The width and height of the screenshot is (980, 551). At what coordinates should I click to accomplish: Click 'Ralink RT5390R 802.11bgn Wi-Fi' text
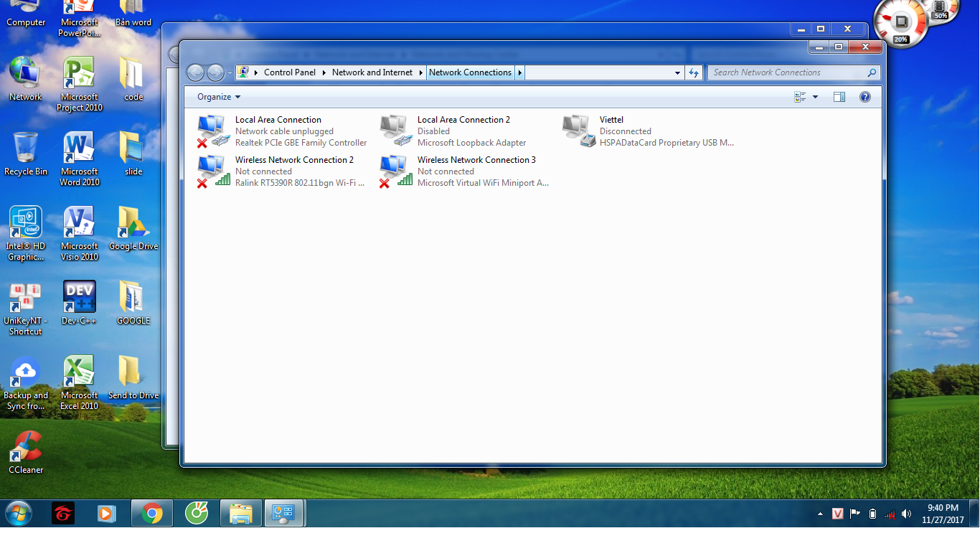pyautogui.click(x=300, y=183)
